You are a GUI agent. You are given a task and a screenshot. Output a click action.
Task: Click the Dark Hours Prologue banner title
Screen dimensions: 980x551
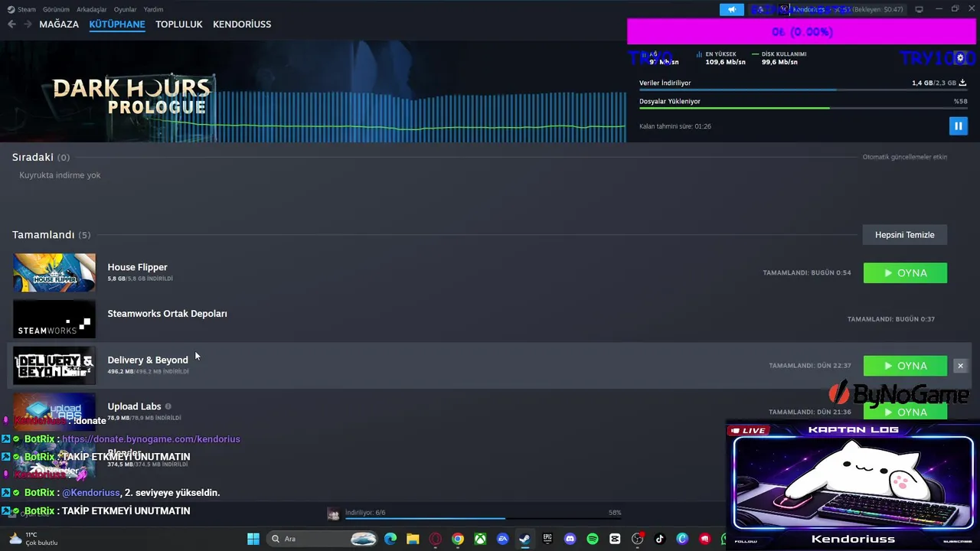(x=132, y=96)
